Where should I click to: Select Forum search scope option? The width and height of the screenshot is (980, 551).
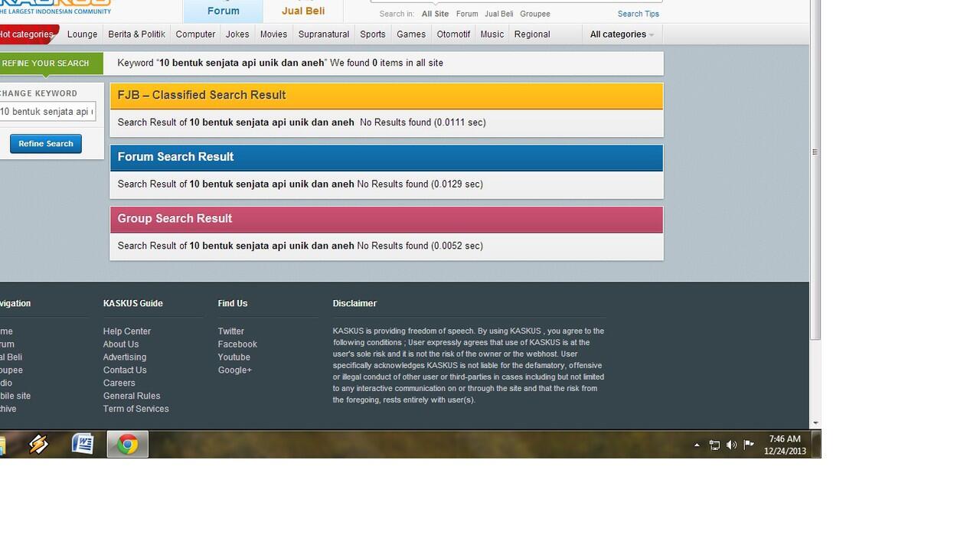click(x=467, y=14)
